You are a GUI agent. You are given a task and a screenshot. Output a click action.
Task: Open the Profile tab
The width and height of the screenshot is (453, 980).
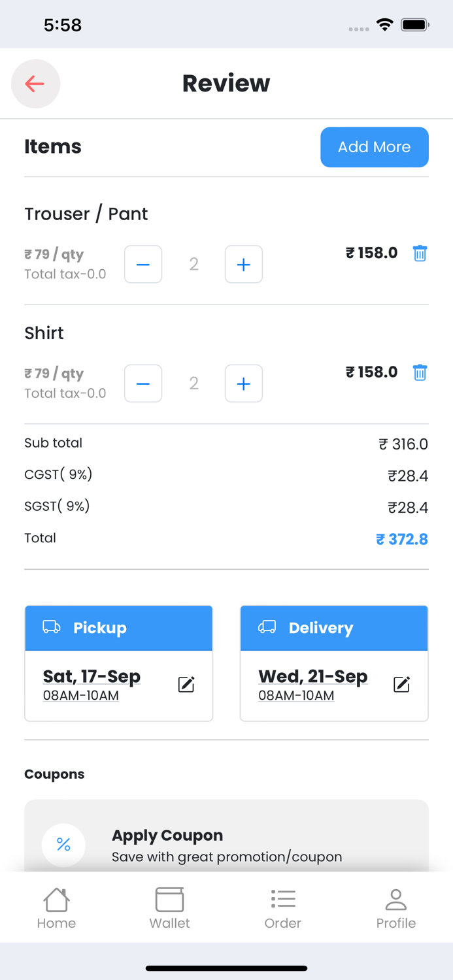(x=395, y=908)
